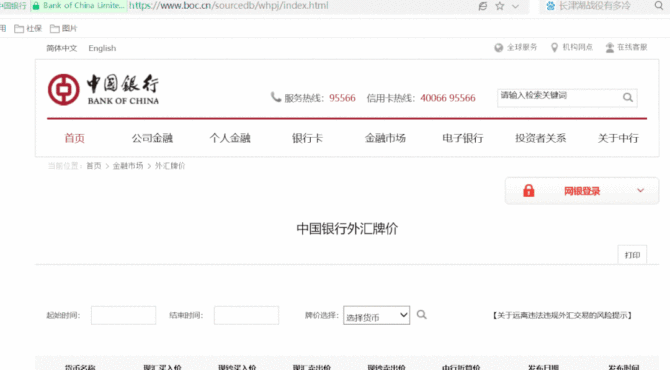Go to 首页 navigation tab

(x=75, y=138)
